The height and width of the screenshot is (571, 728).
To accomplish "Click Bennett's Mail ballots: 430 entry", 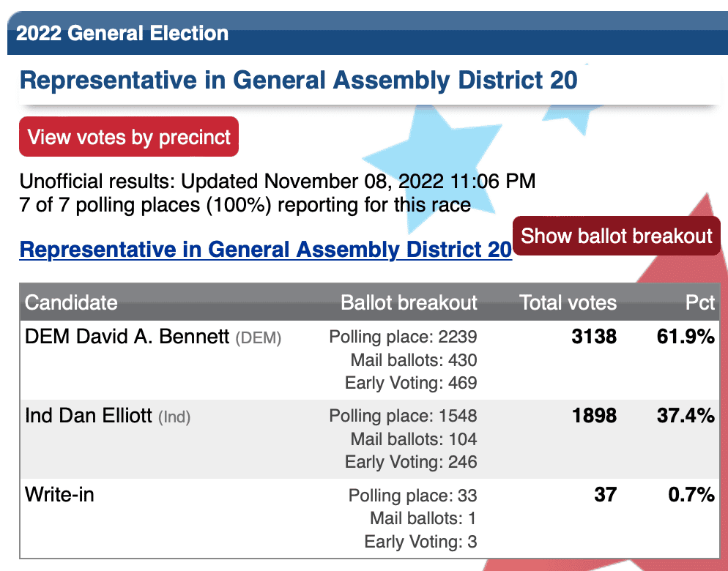I will click(x=414, y=360).
